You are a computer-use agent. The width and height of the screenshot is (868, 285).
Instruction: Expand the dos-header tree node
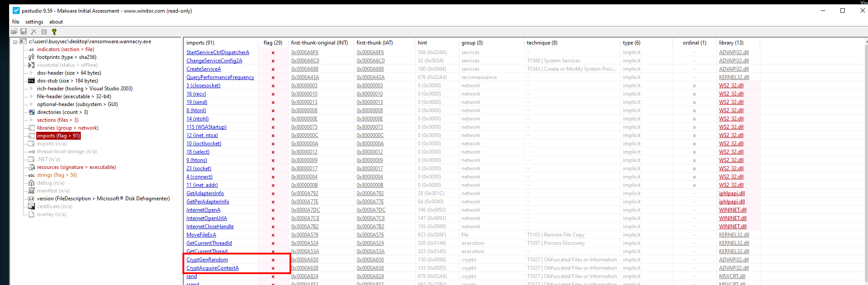click(31, 73)
